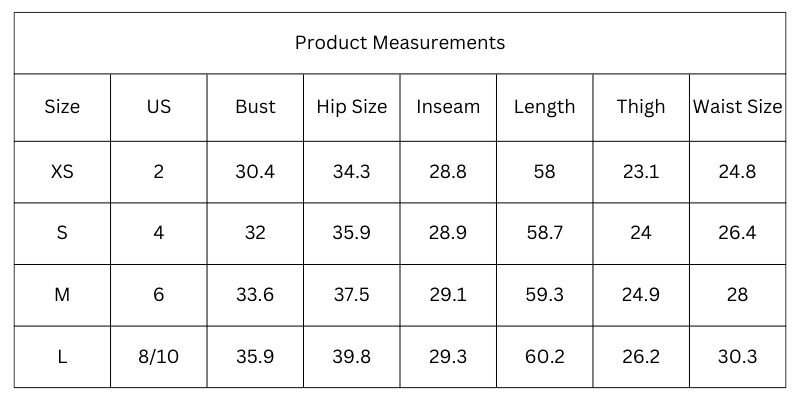Image resolution: width=800 pixels, height=400 pixels.
Task: Click the Product Measurements table title
Action: tap(399, 43)
